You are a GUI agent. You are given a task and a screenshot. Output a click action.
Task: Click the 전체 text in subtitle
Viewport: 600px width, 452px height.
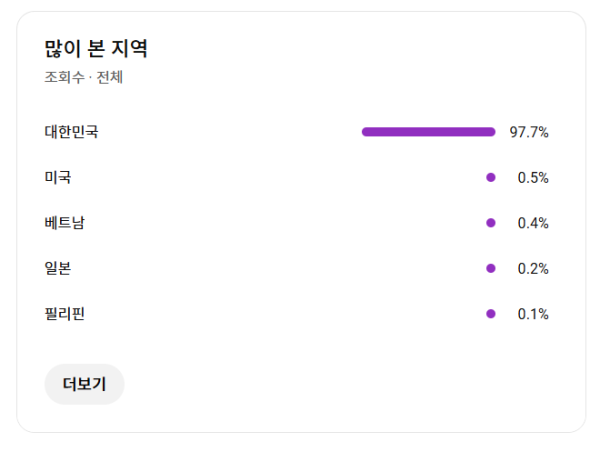(x=109, y=78)
